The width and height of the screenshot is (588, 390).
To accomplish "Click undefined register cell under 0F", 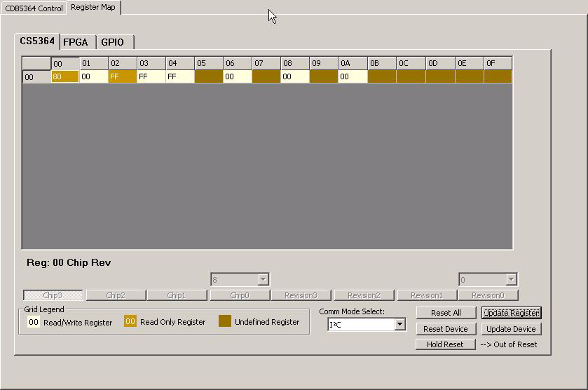I will point(498,76).
